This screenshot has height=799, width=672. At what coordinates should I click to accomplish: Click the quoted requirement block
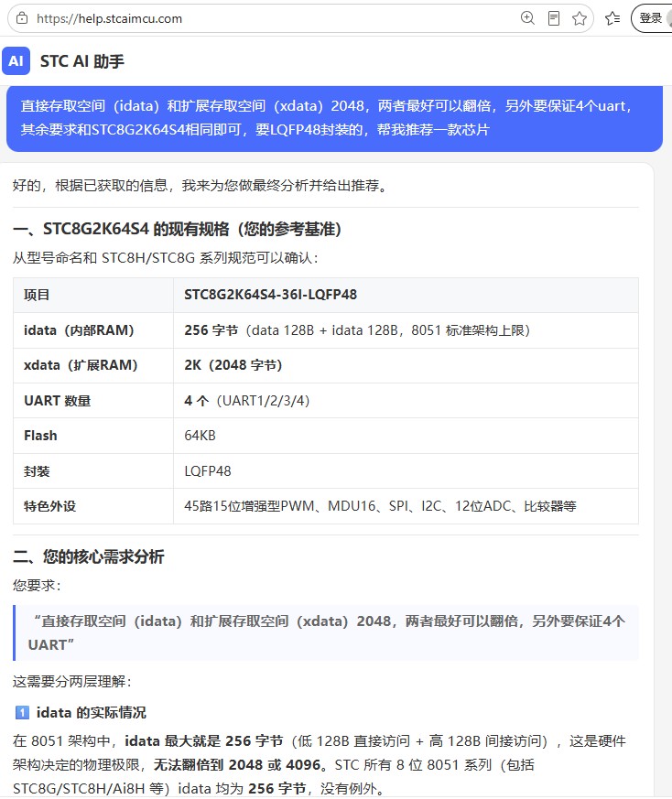tap(326, 632)
